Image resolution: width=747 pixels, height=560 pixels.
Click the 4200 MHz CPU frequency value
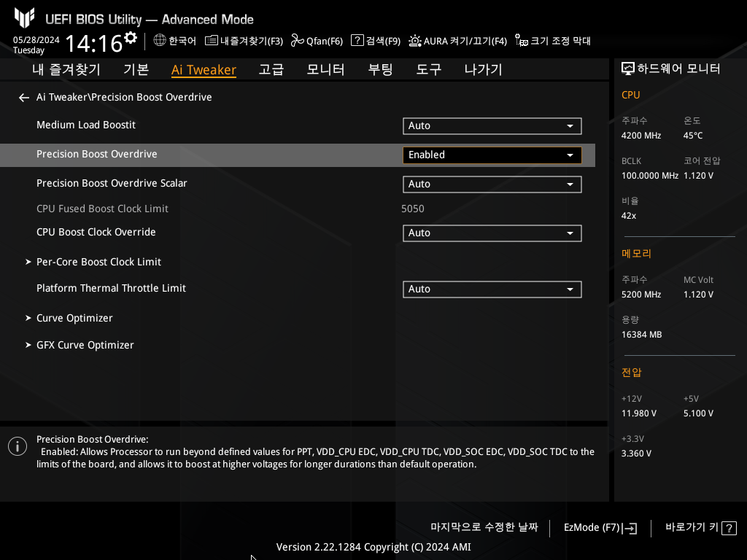[x=641, y=136]
